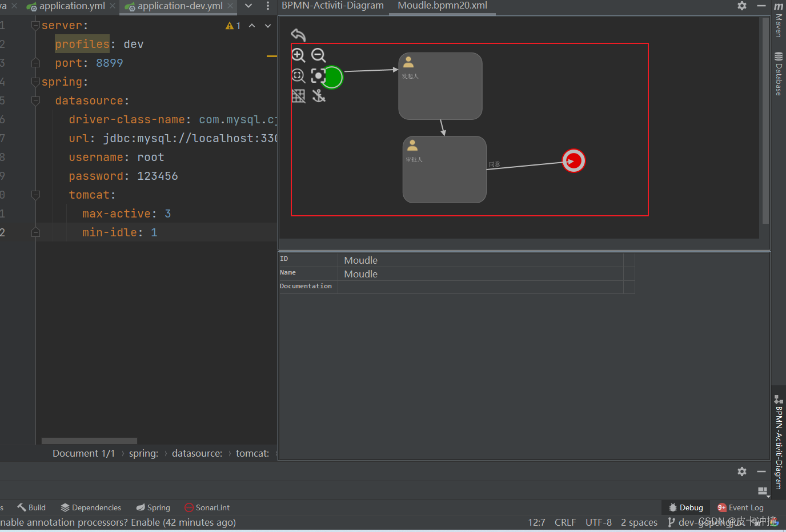Change the CRLF line separator
This screenshot has height=532, width=786.
(565, 522)
